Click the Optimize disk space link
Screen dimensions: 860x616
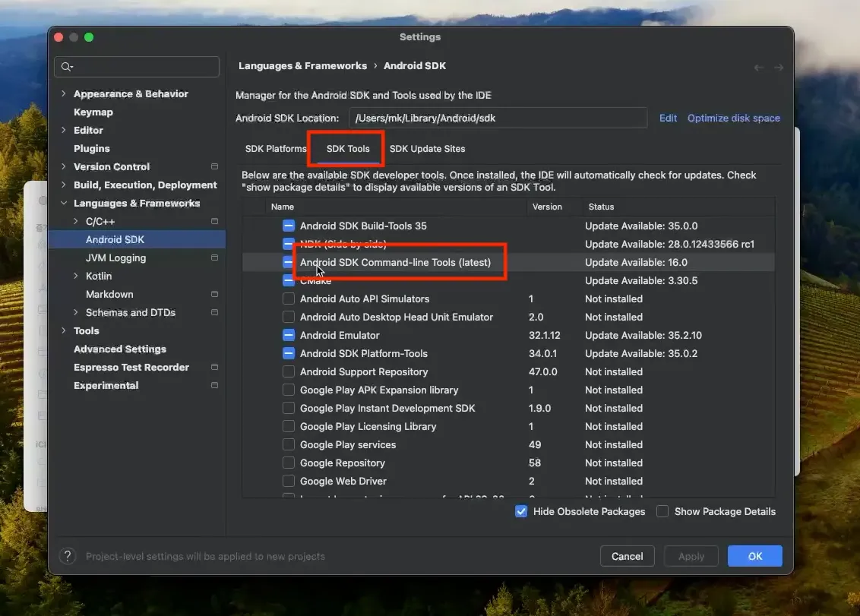[733, 118]
